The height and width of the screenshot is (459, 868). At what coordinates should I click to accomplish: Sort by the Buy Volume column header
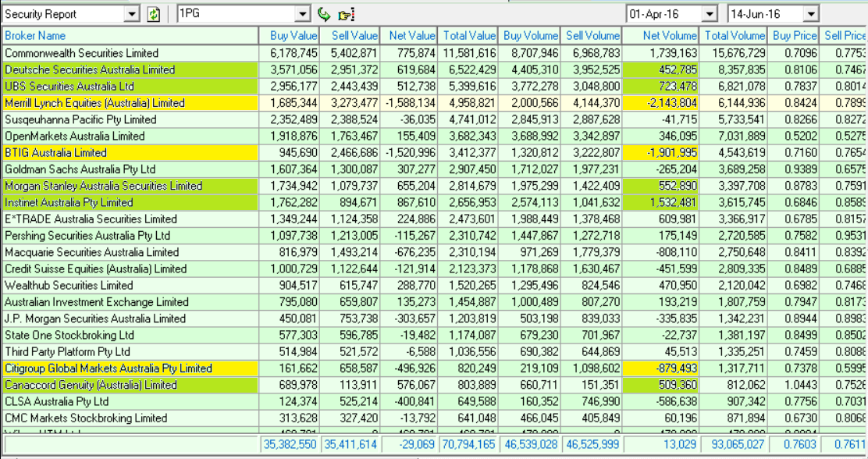click(x=529, y=36)
